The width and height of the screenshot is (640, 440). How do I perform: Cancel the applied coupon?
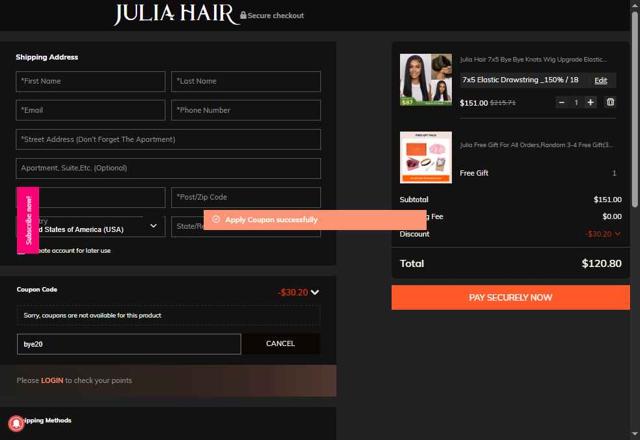[280, 344]
